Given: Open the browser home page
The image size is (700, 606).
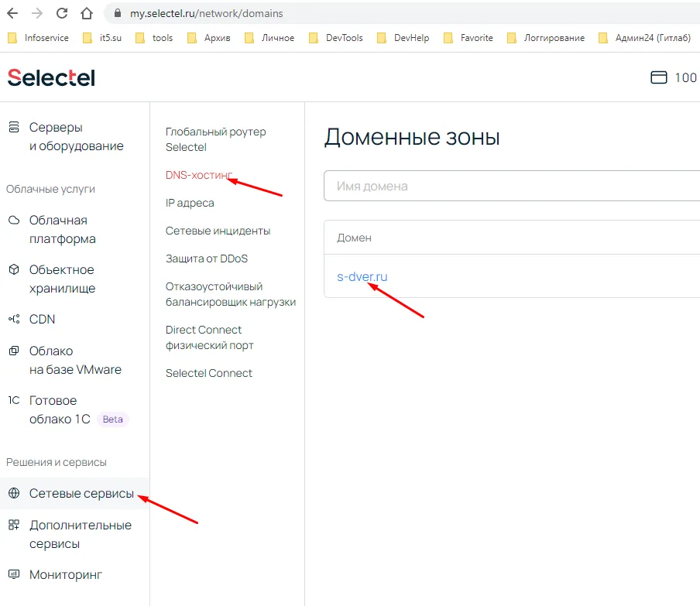Looking at the screenshot, I should [87, 13].
